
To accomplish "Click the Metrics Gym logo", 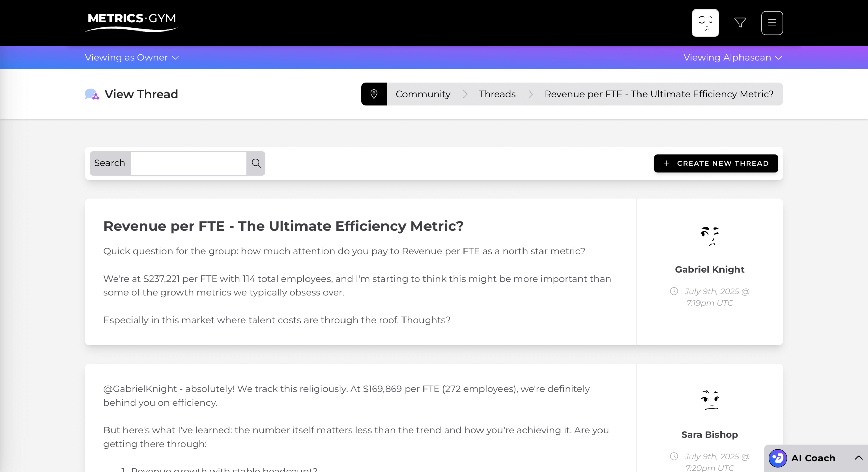I will pyautogui.click(x=132, y=22).
